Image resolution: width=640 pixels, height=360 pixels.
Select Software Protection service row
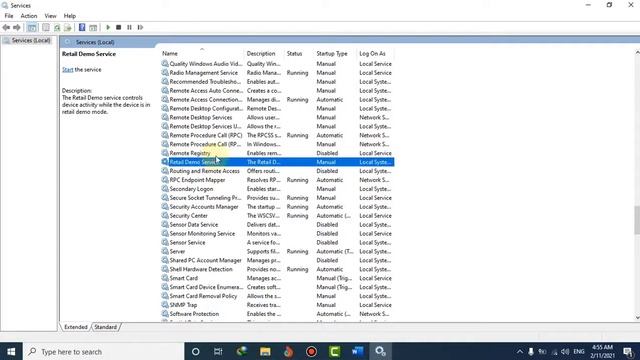coord(278,314)
